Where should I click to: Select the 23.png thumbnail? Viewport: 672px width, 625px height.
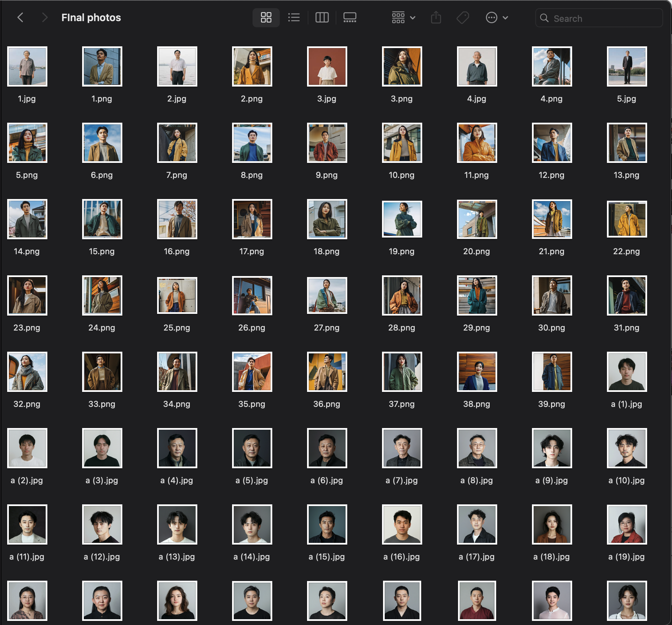click(27, 295)
